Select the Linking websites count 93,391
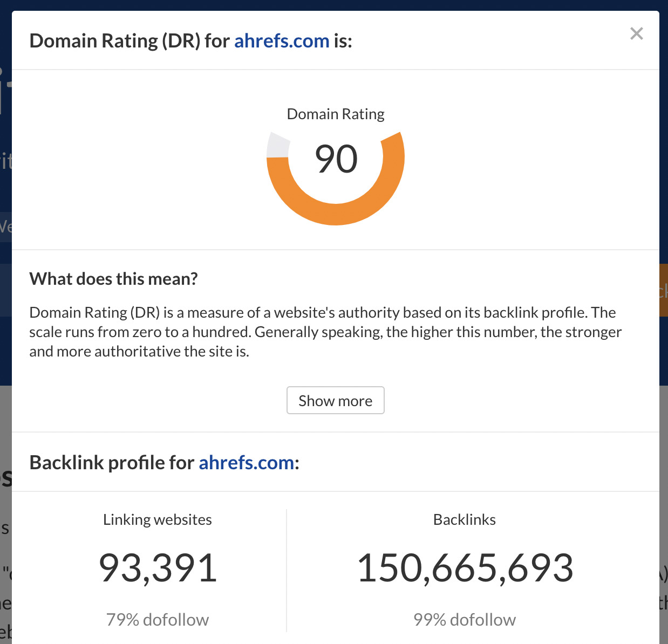This screenshot has height=644, width=668. pos(157,567)
